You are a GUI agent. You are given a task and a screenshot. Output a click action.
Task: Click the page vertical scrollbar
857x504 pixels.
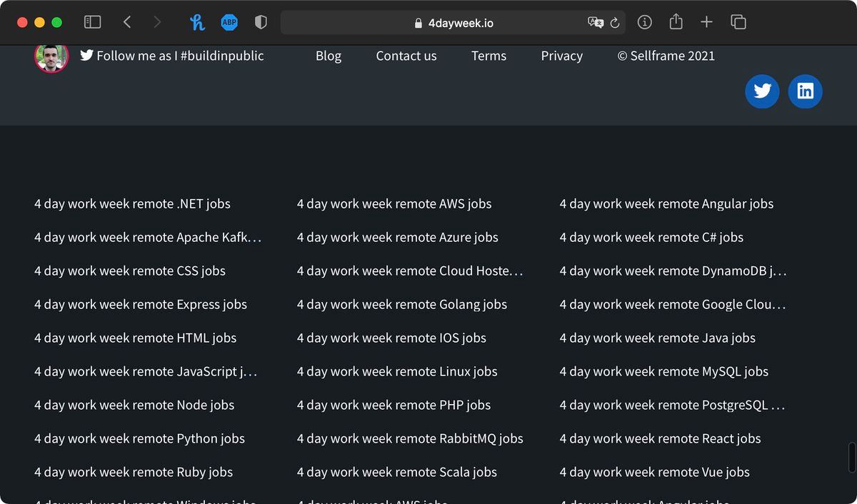(851, 457)
